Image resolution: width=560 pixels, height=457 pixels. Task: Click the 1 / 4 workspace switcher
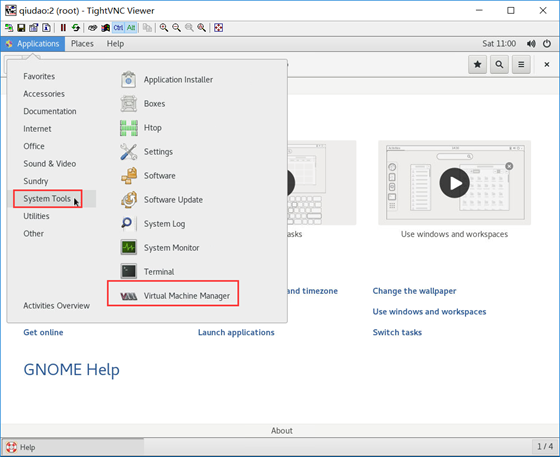[x=545, y=447]
